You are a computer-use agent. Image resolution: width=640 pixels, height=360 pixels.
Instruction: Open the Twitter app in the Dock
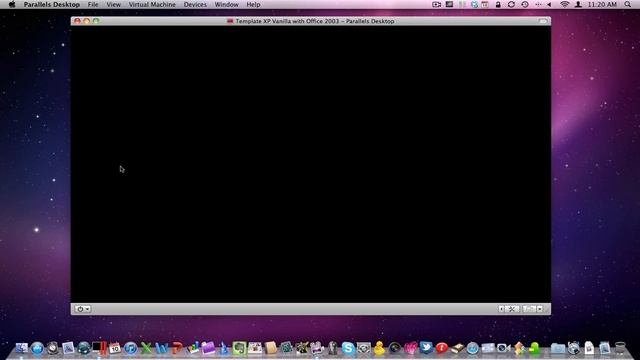(x=426, y=348)
